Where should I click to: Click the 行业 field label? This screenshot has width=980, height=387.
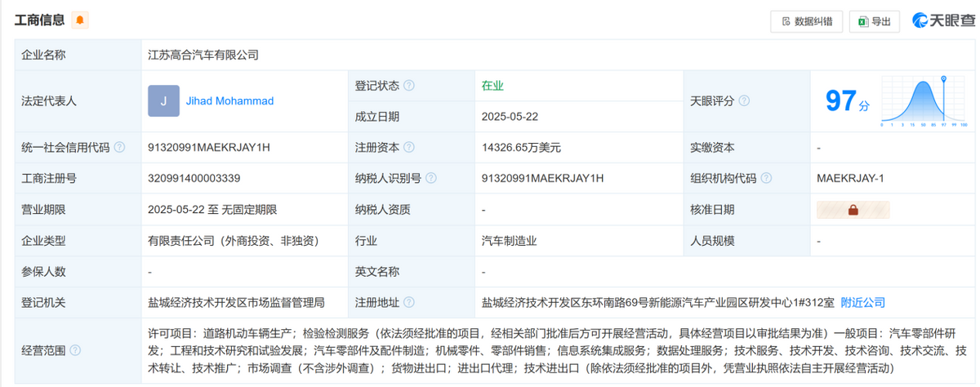pyautogui.click(x=366, y=241)
